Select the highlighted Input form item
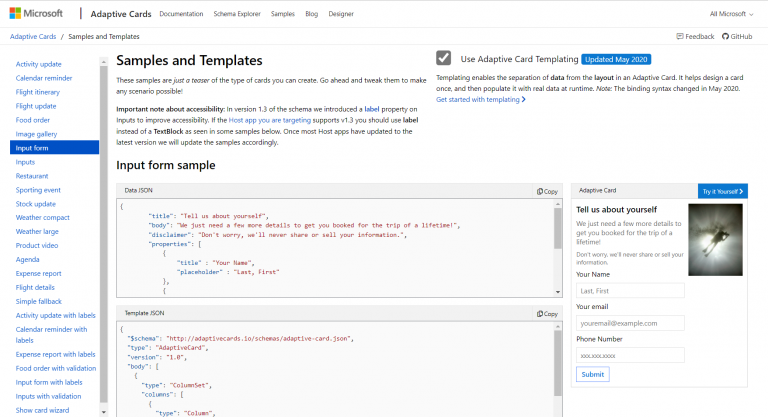 click(54, 147)
